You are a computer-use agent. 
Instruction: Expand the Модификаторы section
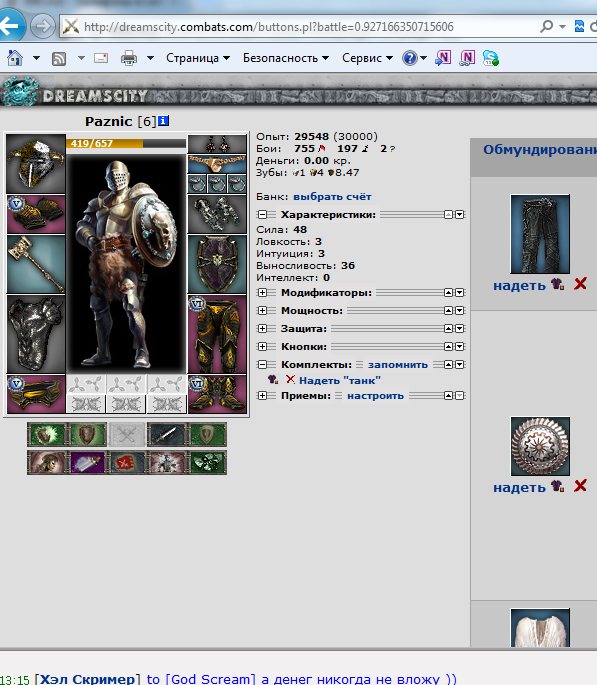point(262,292)
